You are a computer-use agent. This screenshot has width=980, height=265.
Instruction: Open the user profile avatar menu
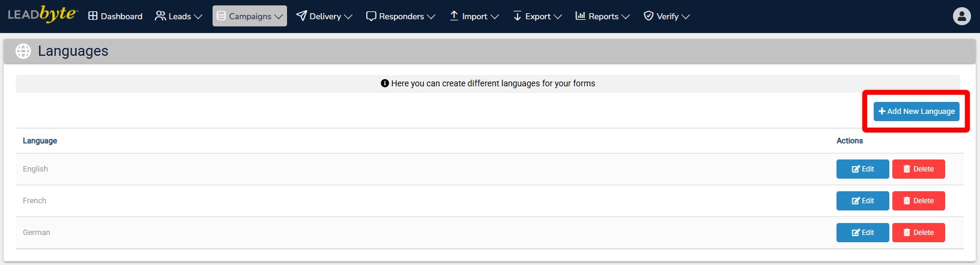(962, 16)
